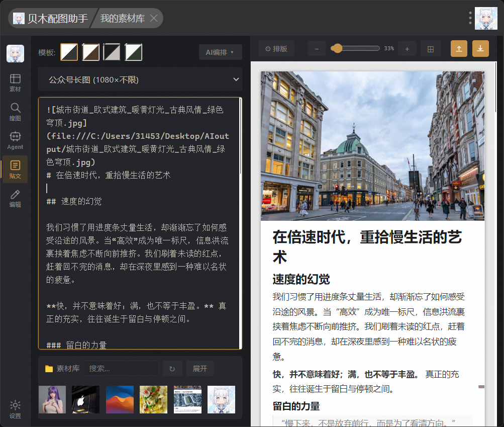Open the AI编排 dropdown
The width and height of the screenshot is (504, 427).
coord(220,52)
